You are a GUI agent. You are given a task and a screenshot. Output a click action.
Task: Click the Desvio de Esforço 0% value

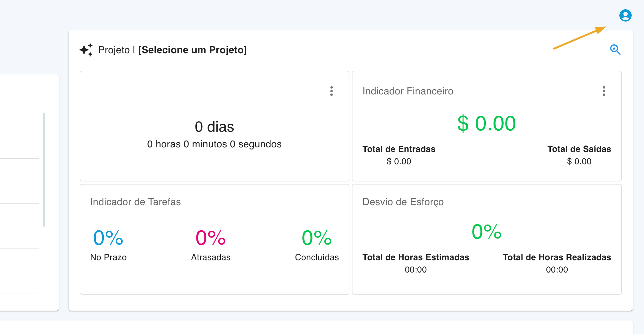[x=486, y=232]
